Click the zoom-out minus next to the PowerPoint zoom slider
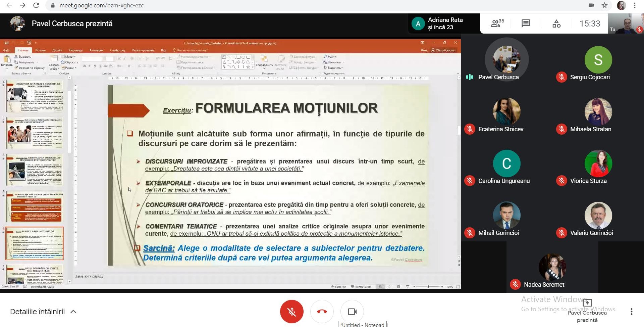Image resolution: width=644 pixels, height=327 pixels. (415, 287)
